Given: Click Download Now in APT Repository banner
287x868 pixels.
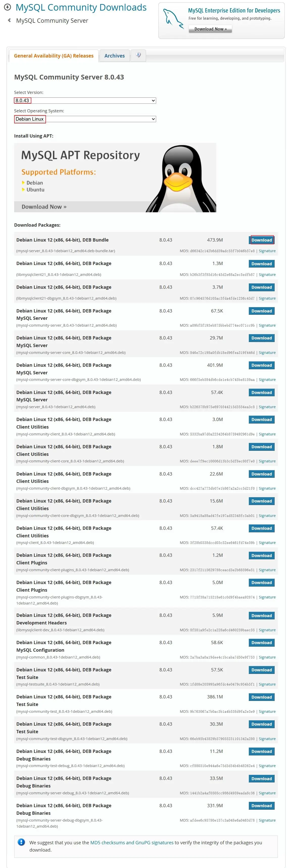Looking at the screenshot, I should click(44, 206).
